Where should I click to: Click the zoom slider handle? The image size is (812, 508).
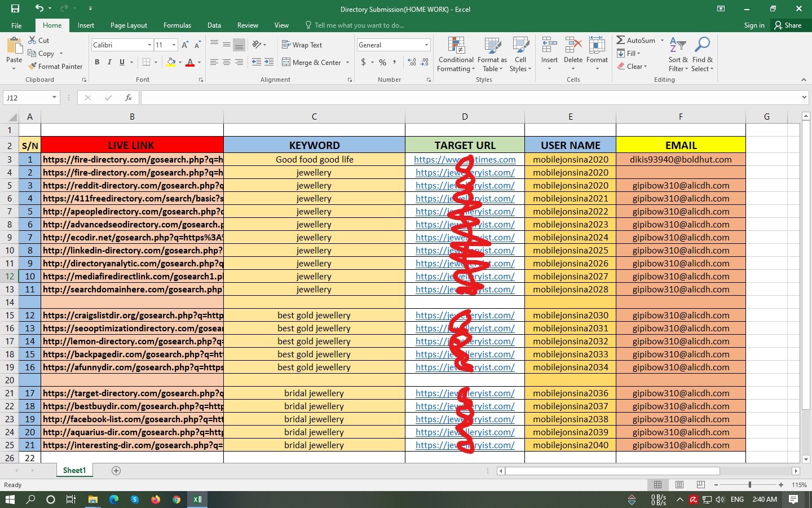tap(749, 485)
